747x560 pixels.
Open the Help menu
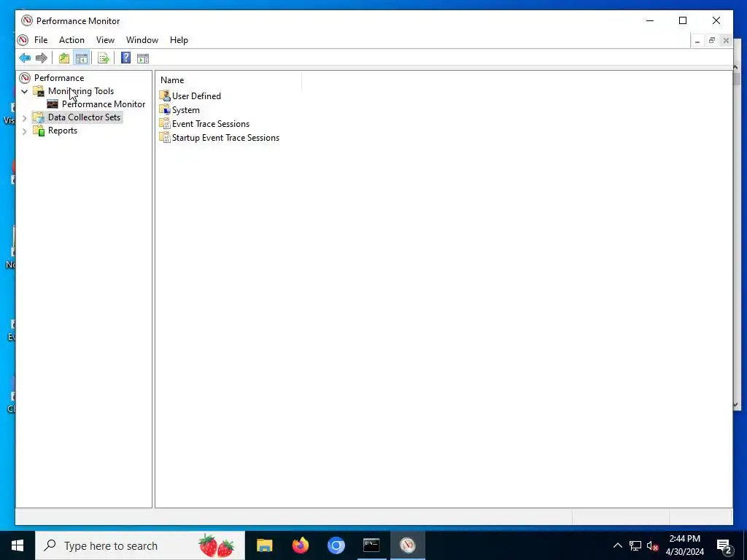(179, 40)
